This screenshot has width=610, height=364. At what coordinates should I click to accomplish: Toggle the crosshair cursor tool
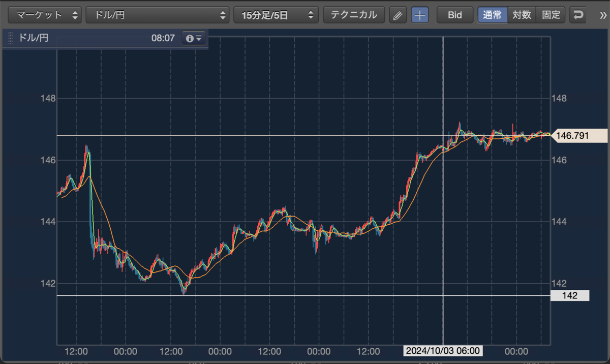tap(420, 15)
